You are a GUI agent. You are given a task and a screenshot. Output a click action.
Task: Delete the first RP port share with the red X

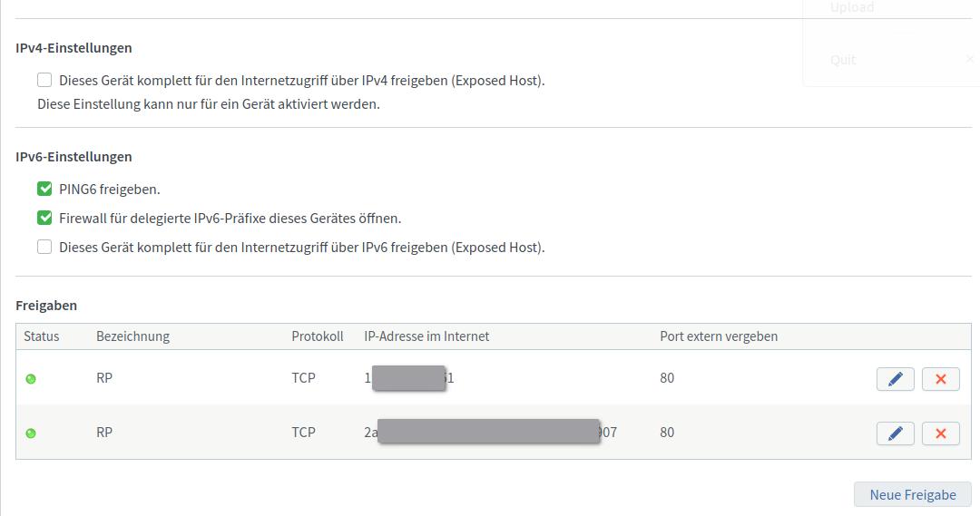coord(940,379)
